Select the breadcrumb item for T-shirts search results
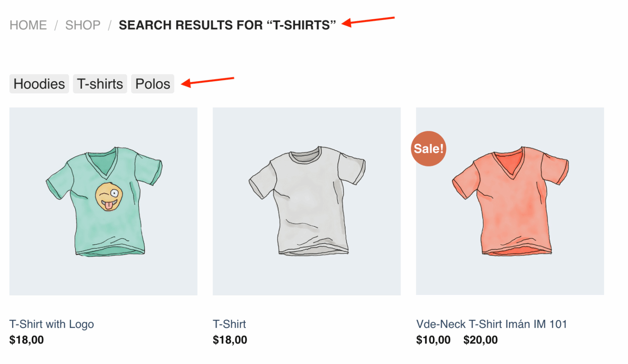This screenshot has height=364, width=628. pos(227,24)
